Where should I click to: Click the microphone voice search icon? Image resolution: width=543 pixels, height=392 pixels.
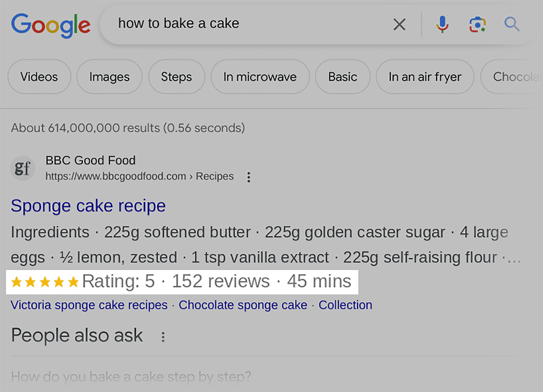pos(442,24)
